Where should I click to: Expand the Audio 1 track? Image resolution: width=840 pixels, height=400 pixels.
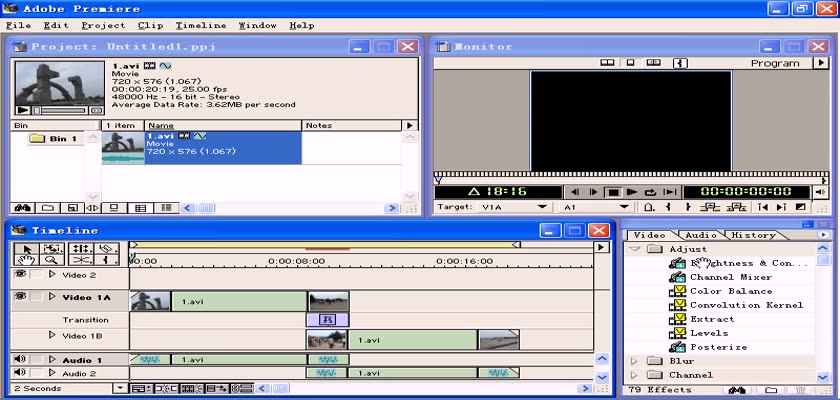coord(52,359)
